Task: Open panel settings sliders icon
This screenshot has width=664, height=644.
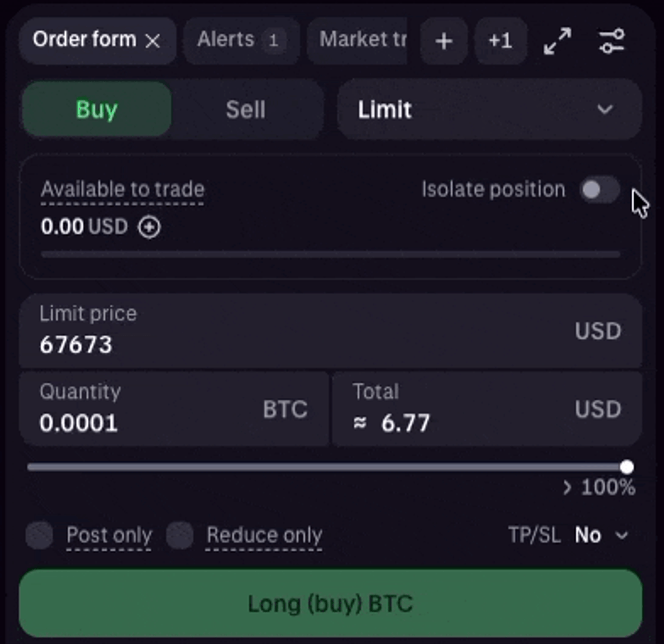Action: tap(612, 41)
